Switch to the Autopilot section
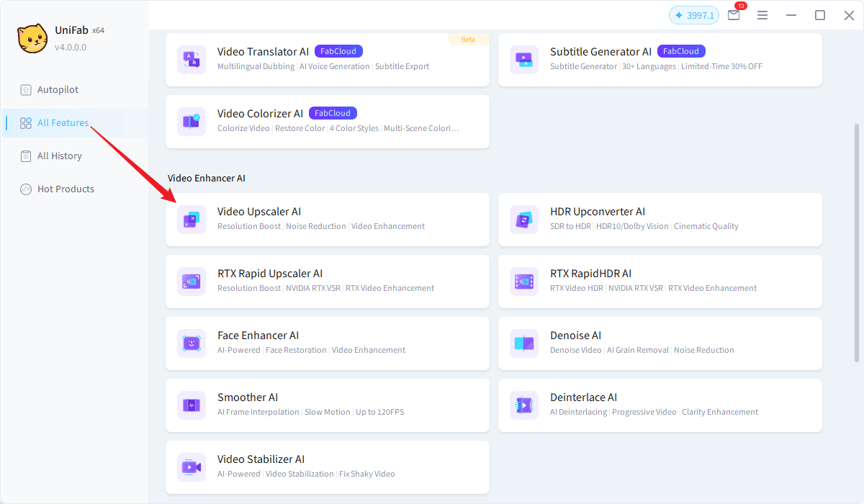The height and width of the screenshot is (504, 864). (x=58, y=90)
